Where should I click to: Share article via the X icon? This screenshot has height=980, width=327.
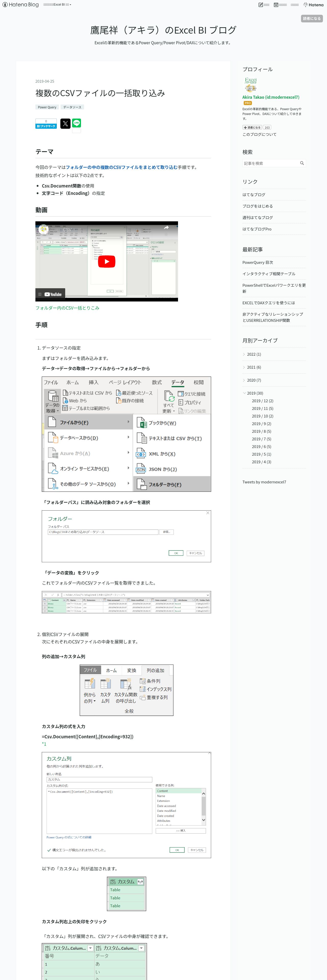[65, 123]
